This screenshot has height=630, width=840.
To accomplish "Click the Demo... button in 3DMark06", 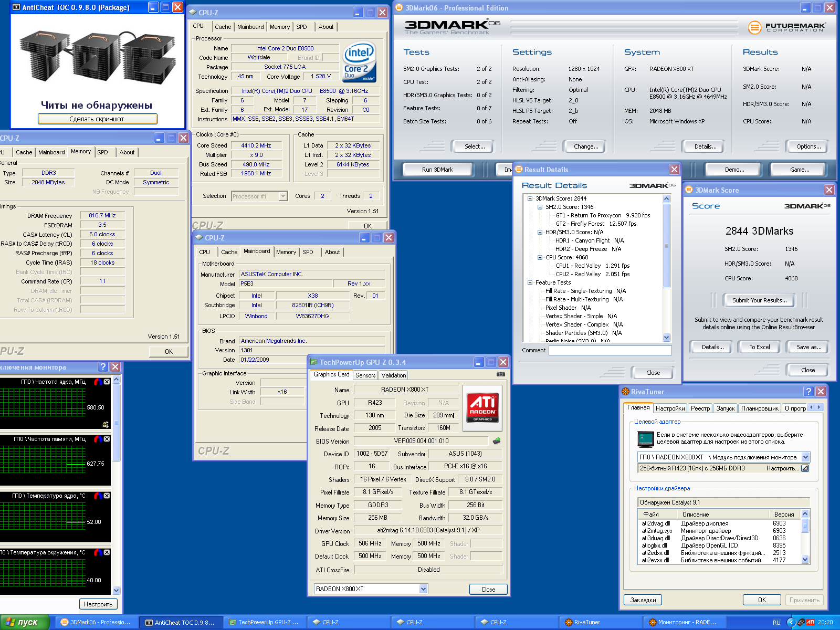I will click(734, 170).
